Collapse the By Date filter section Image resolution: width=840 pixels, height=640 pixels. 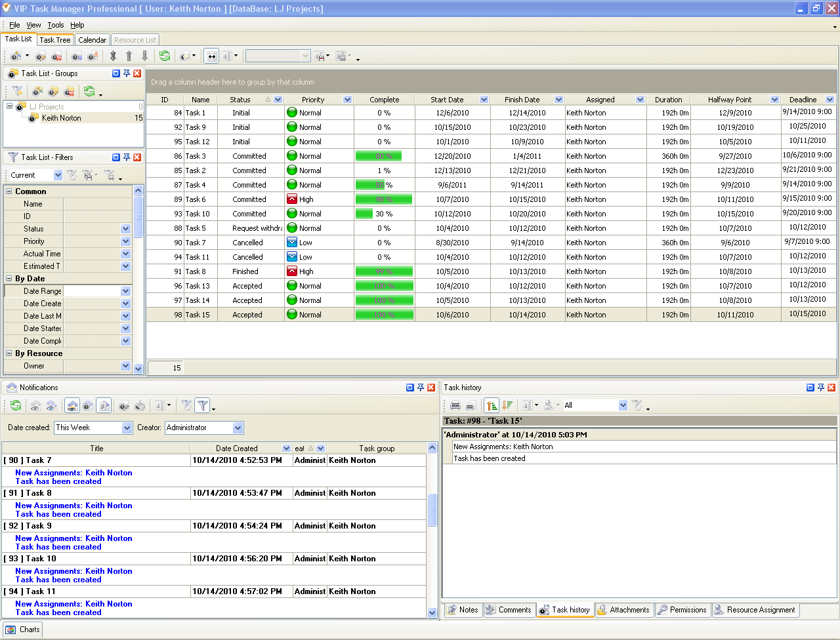[9, 279]
